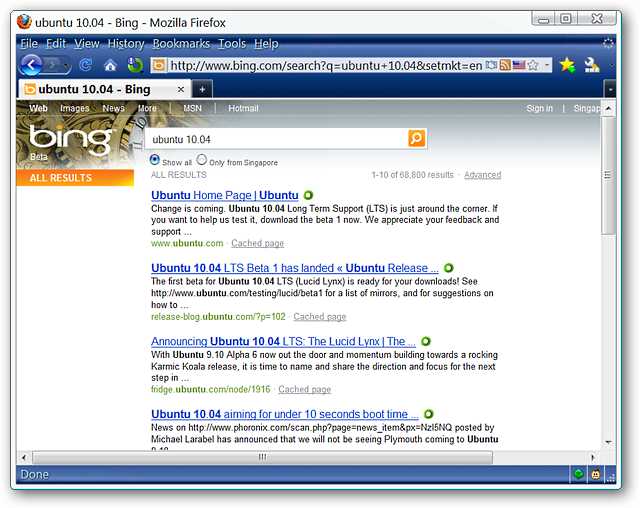Open the More link in Bing header

tap(147, 109)
